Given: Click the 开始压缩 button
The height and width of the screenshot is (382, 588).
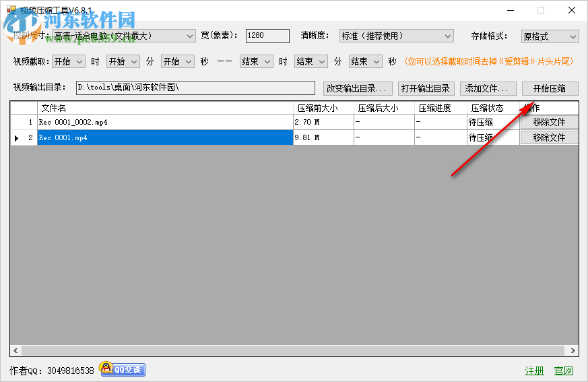Looking at the screenshot, I should [550, 88].
